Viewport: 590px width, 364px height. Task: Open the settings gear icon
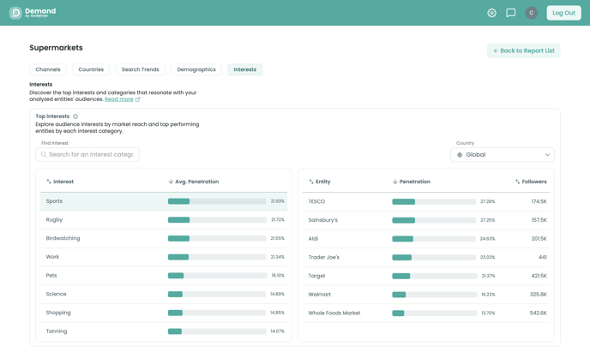(491, 13)
